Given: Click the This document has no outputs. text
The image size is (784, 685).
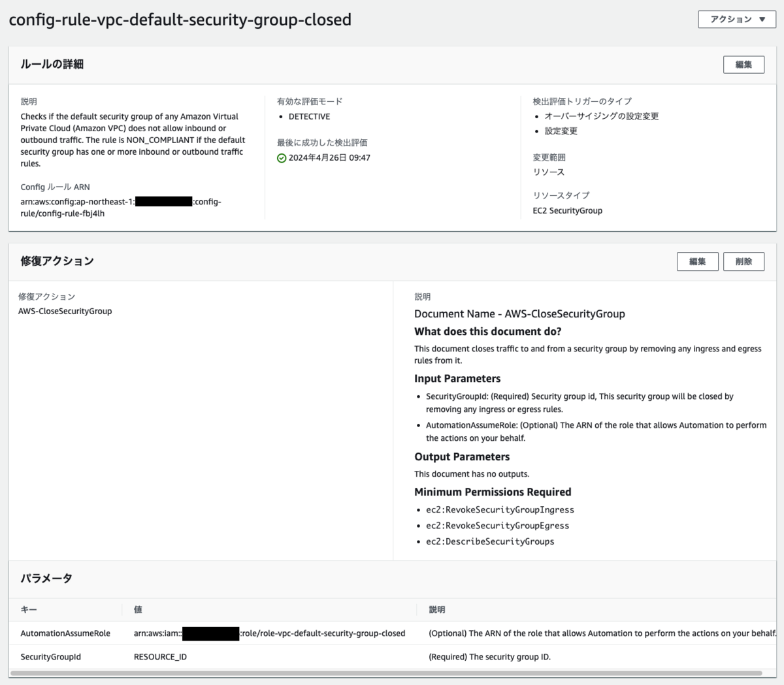Looking at the screenshot, I should coord(472,474).
